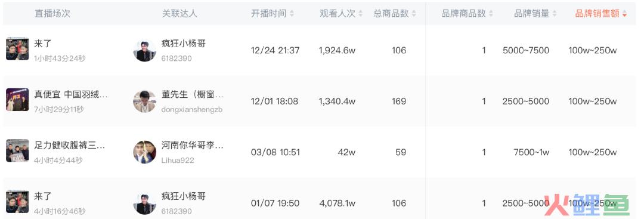This screenshot has height=219, width=644.
Task: Open 真便宜 中国羽绒 livestream title link
Action: 70,95
